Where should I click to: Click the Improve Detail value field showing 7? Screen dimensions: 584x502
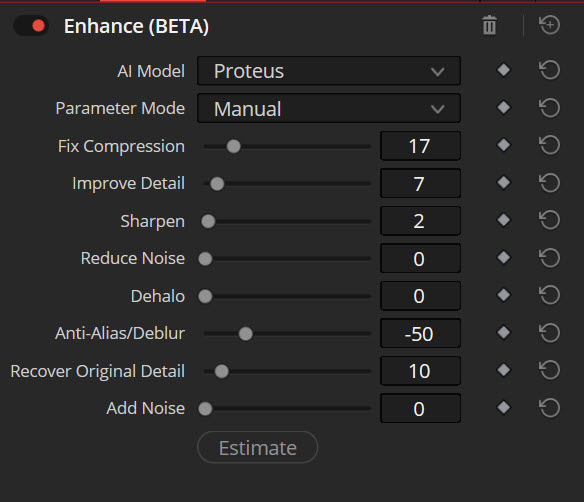pyautogui.click(x=420, y=183)
